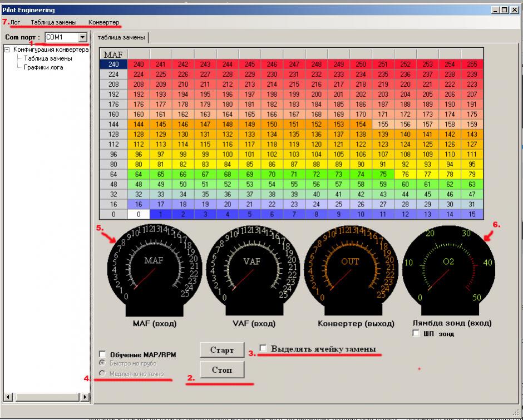
Task: Click the MAF column header cell
Action: pyautogui.click(x=114, y=55)
